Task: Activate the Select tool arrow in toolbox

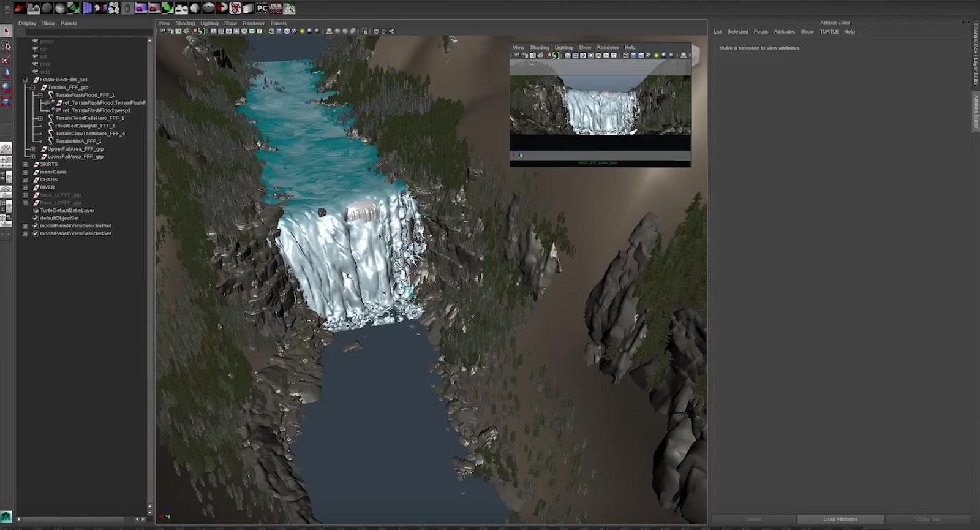Action: (7, 31)
